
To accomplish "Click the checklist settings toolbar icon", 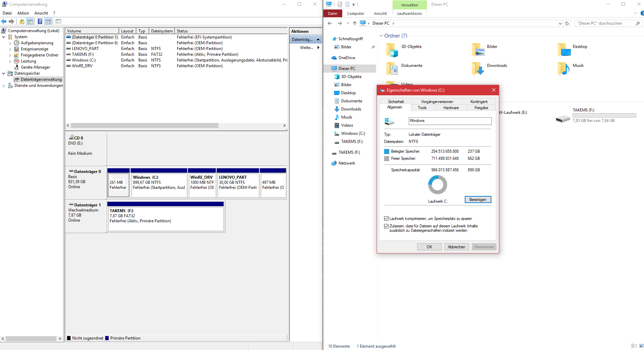I will [x=58, y=21].
